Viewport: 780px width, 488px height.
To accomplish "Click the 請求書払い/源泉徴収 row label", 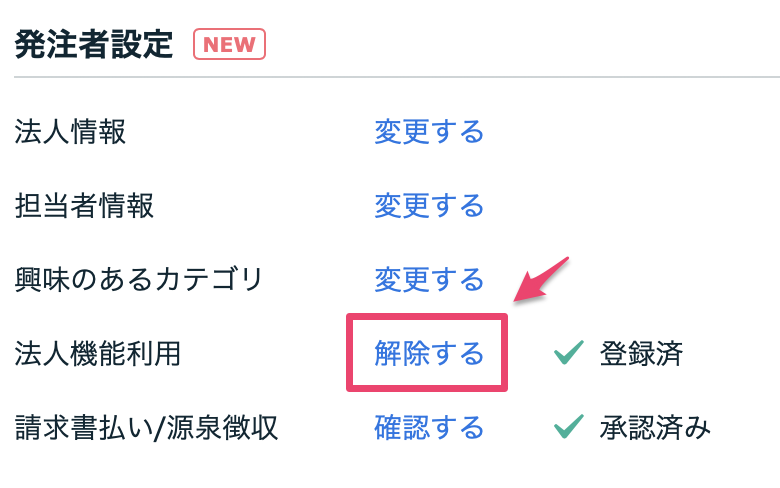I will coord(146,429).
